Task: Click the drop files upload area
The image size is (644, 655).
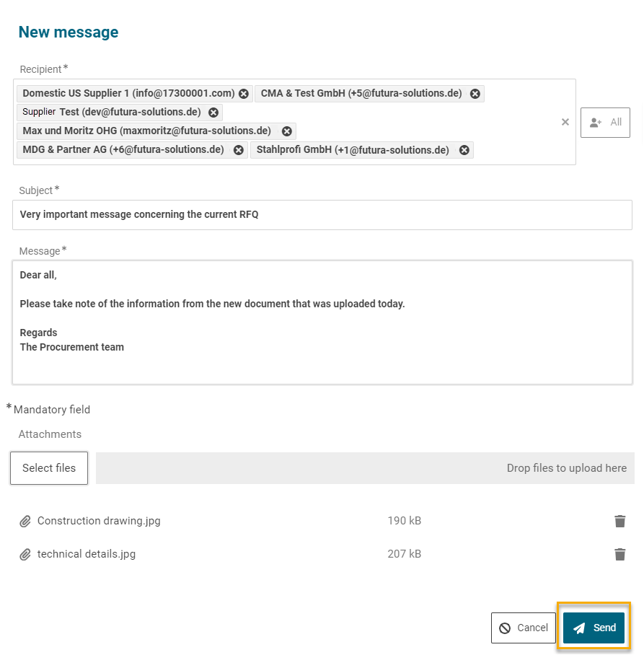Action: pyautogui.click(x=365, y=468)
